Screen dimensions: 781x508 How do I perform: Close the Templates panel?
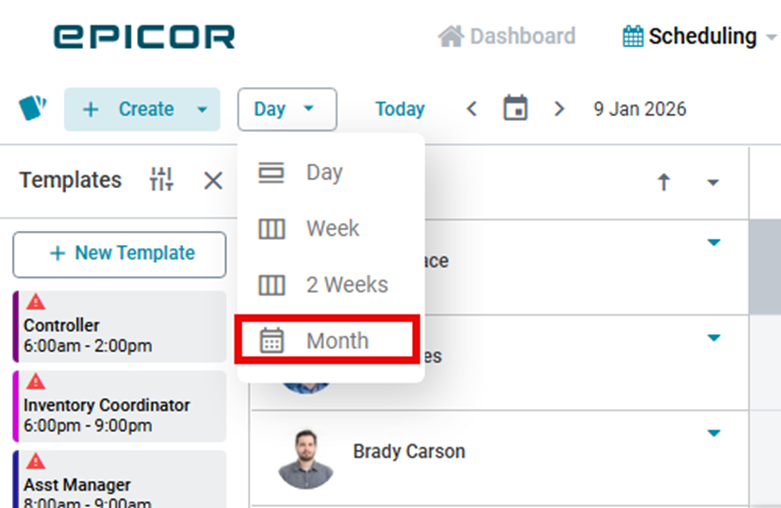(213, 180)
